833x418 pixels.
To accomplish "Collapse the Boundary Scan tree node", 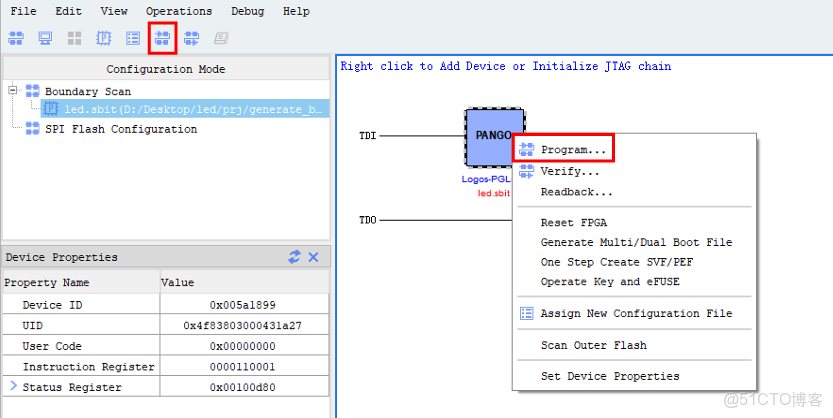I will [13, 91].
